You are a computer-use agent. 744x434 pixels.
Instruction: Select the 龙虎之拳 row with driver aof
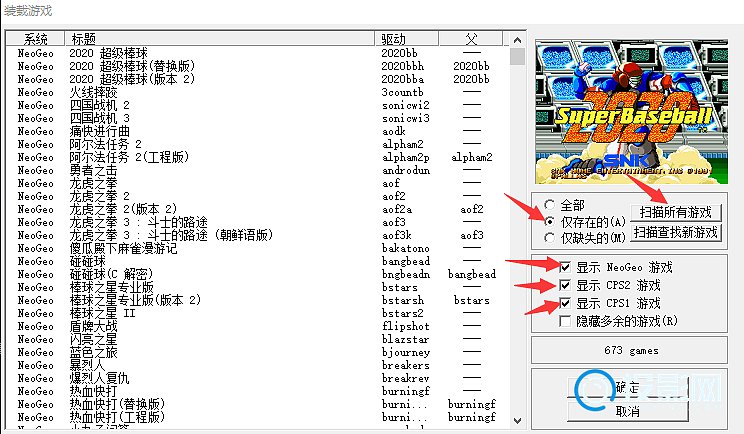[x=257, y=183]
